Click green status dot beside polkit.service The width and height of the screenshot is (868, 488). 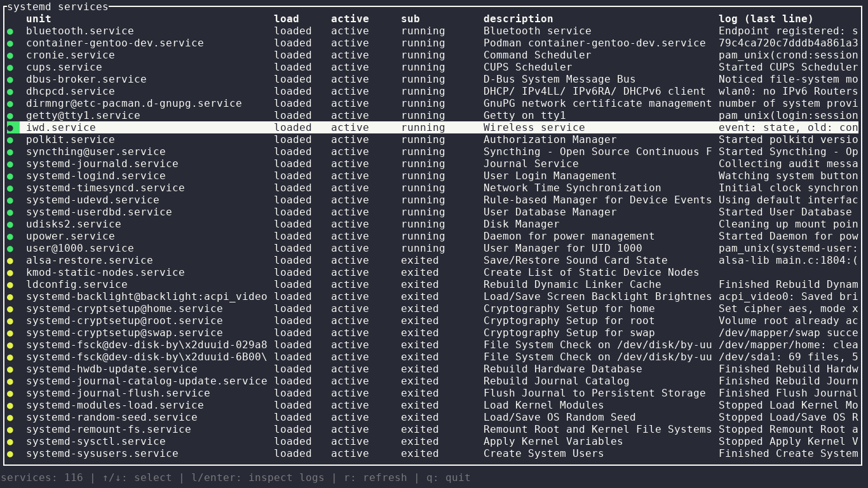pyautogui.click(x=10, y=140)
